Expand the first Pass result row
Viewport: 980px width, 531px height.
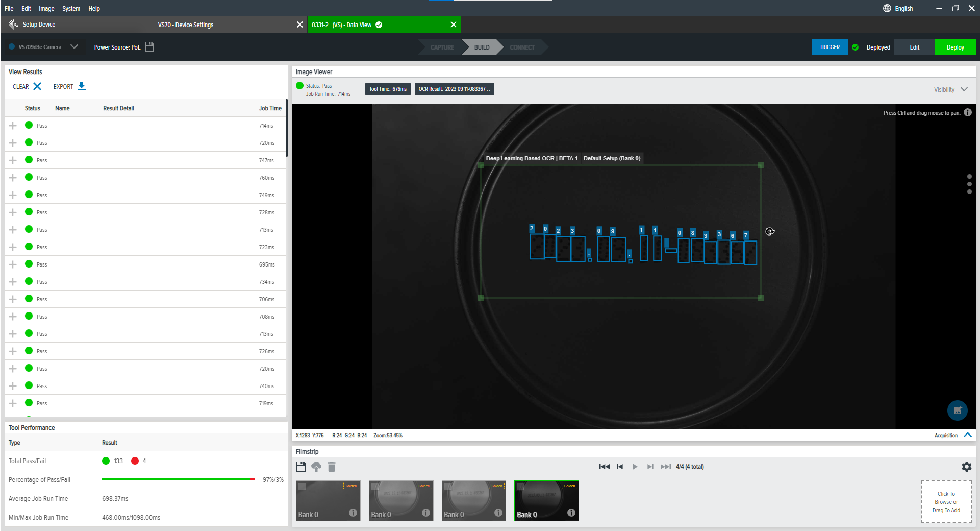click(x=13, y=126)
